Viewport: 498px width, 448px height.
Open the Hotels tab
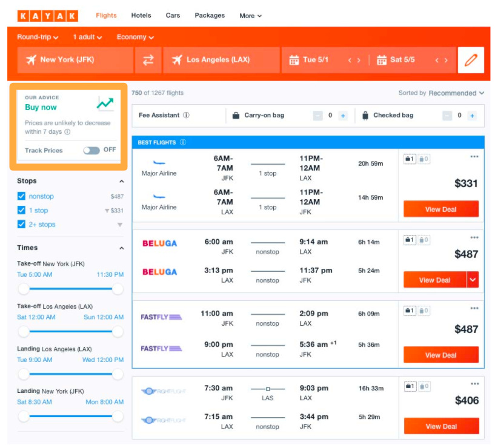point(141,15)
